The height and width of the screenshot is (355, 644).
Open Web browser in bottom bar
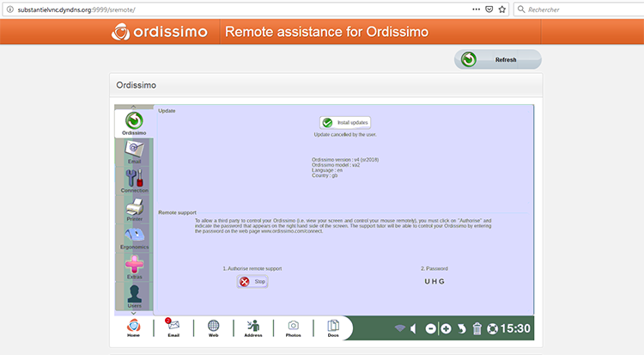[213, 328]
